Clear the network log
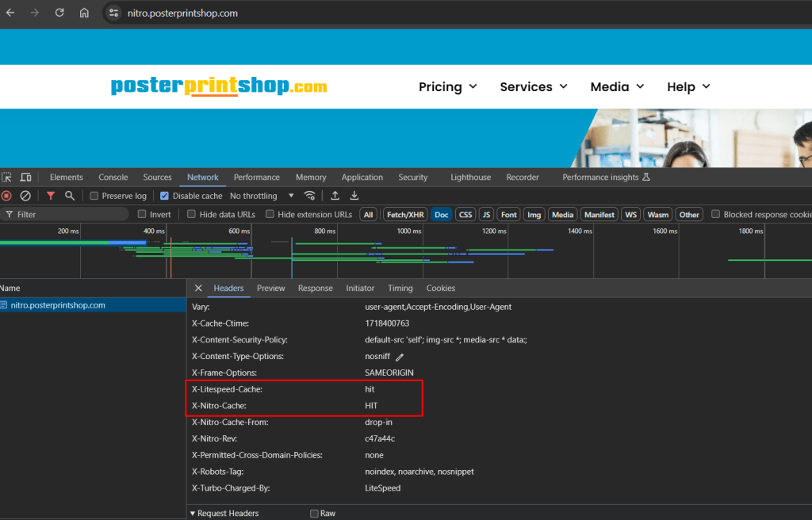The image size is (812, 520). coord(25,196)
